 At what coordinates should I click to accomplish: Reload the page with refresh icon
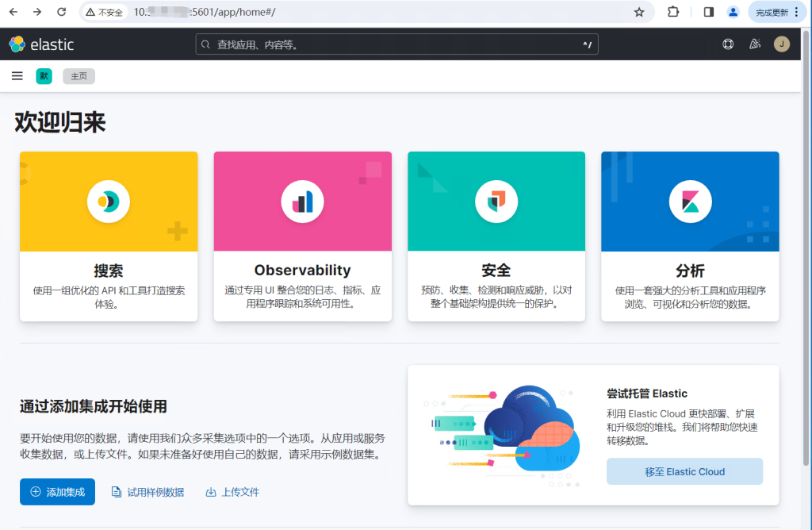point(62,12)
